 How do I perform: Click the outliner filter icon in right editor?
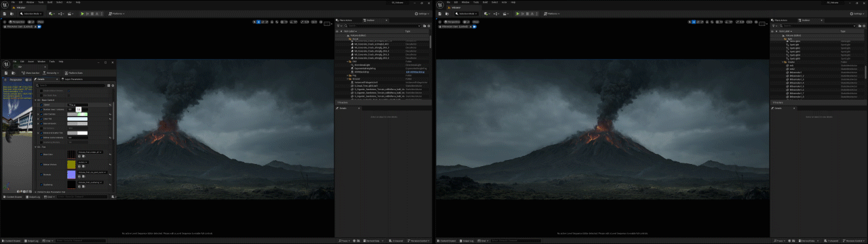point(773,26)
